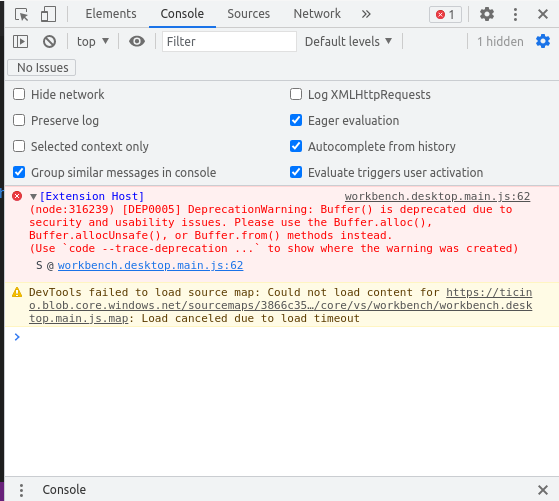Viewport: 559px width, 501px height.
Task: Uncheck Autocomplete from history
Action: [296, 146]
